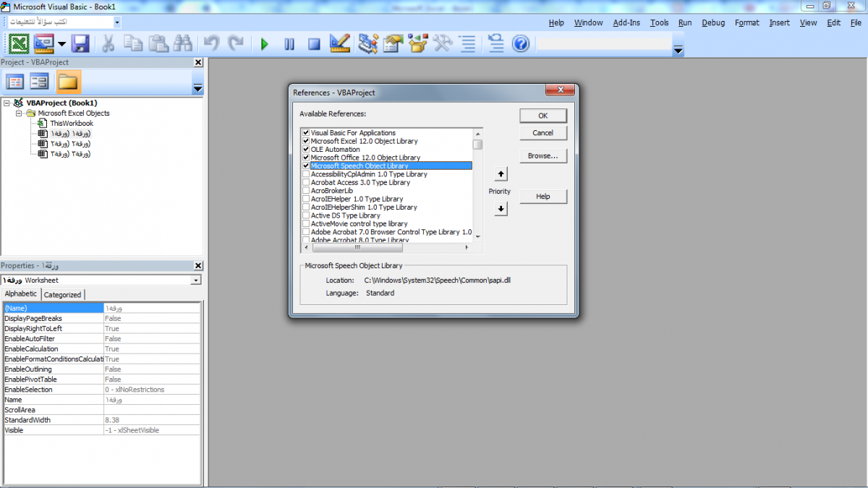The width and height of the screenshot is (868, 488).
Task: Click OK in References dialog
Action: click(543, 116)
